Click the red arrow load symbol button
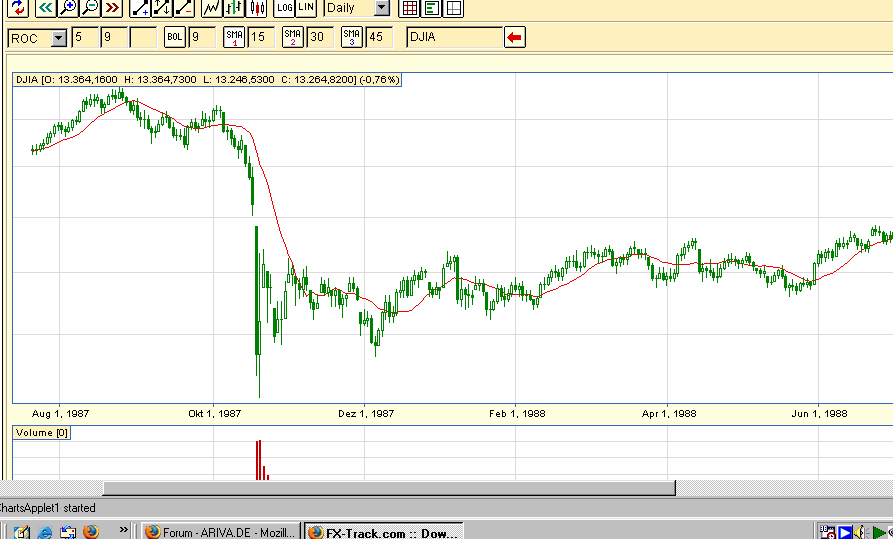Screen dimensions: 893x539 point(515,38)
